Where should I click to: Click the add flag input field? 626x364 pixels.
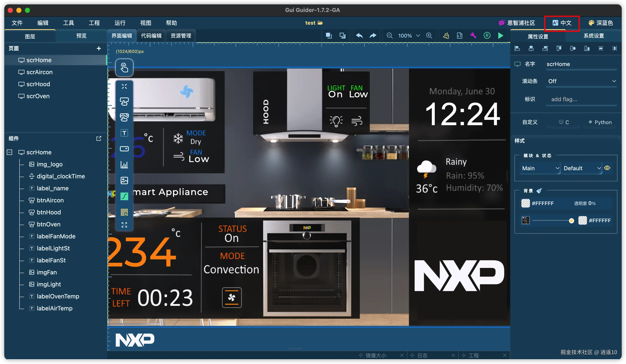coord(581,99)
